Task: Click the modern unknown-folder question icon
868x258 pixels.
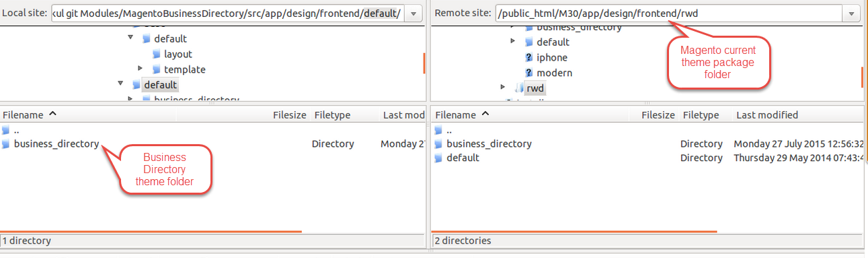Action: [x=529, y=73]
